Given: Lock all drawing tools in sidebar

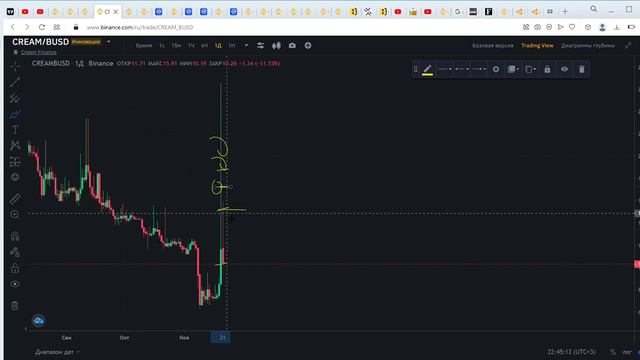Looking at the screenshot, I should click(15, 268).
